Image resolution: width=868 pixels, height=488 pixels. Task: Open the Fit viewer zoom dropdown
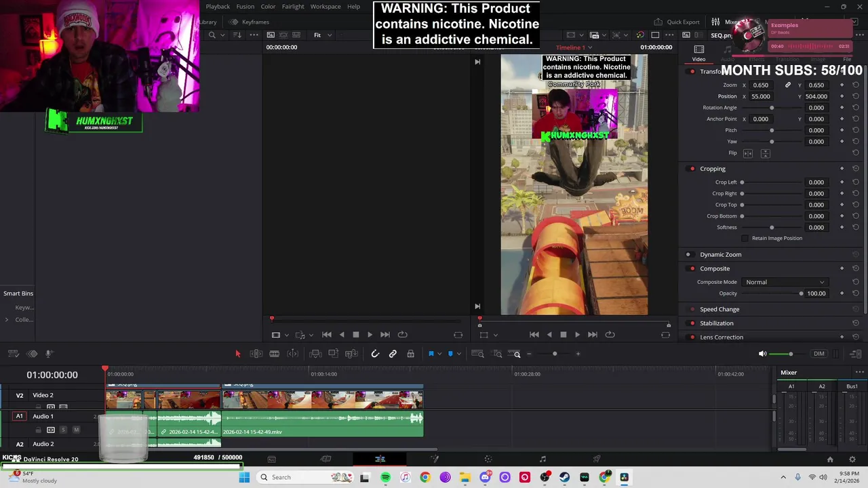click(x=322, y=35)
